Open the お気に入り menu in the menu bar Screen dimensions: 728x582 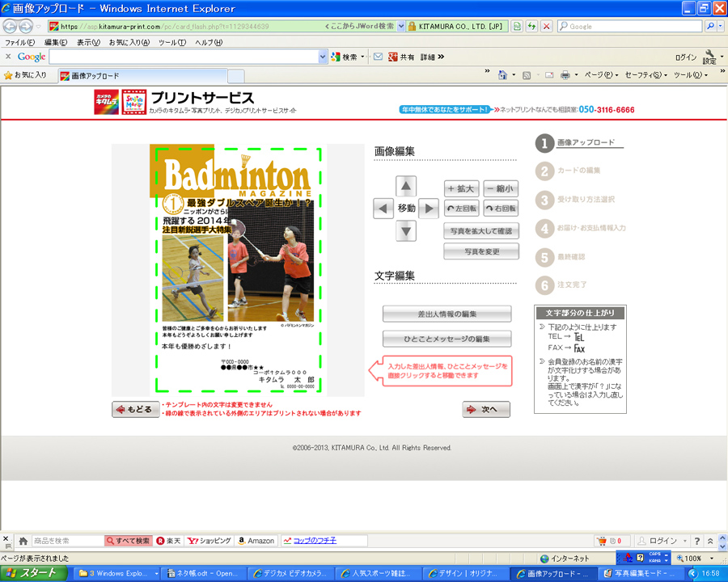pyautogui.click(x=129, y=42)
